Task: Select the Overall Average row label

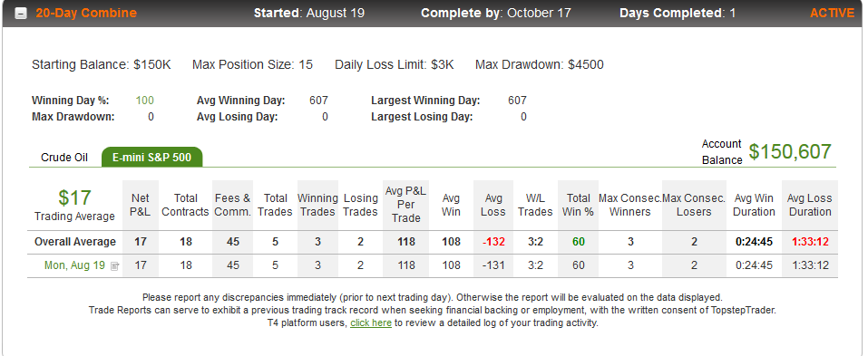Action: [x=75, y=242]
